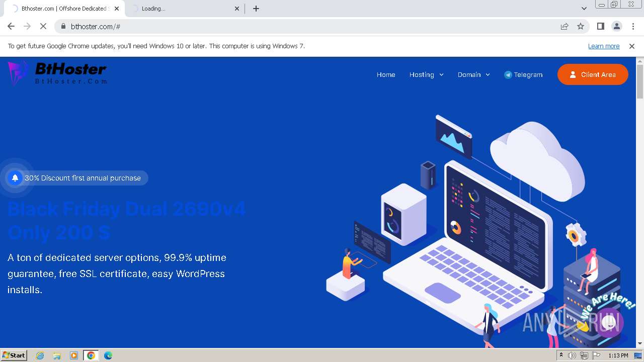
Task: Open the tab search chevron
Action: (x=584, y=9)
